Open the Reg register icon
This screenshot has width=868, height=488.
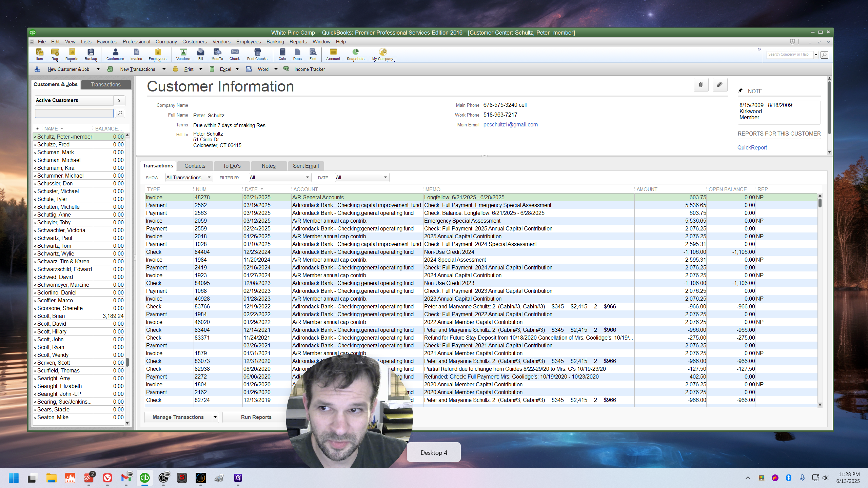55,54
